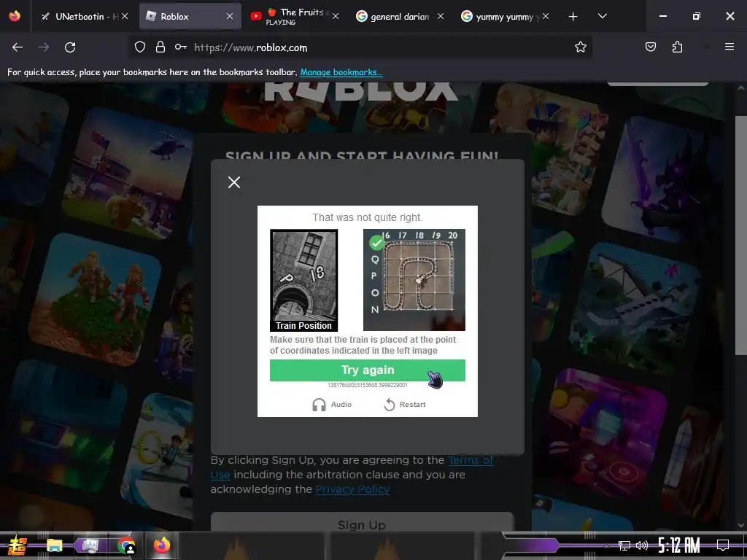Screen dimensions: 747x560
Task: Restart the captcha challenge
Action: pos(405,404)
